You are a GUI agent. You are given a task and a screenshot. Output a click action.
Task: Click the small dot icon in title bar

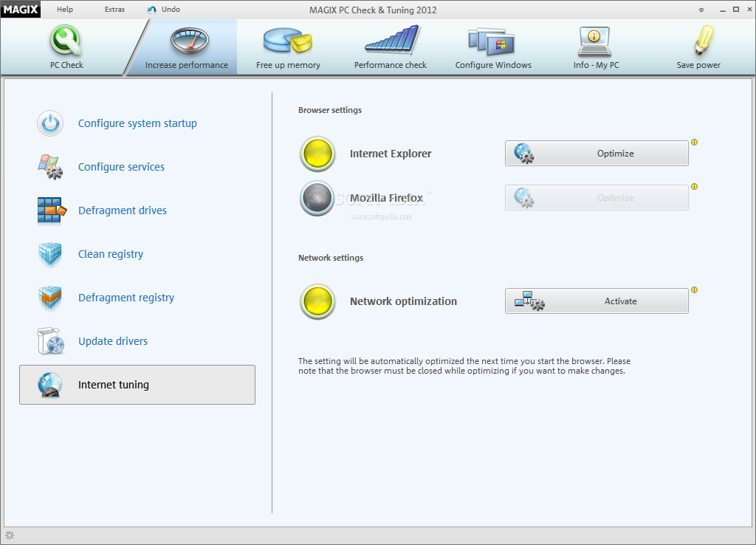coord(701,10)
